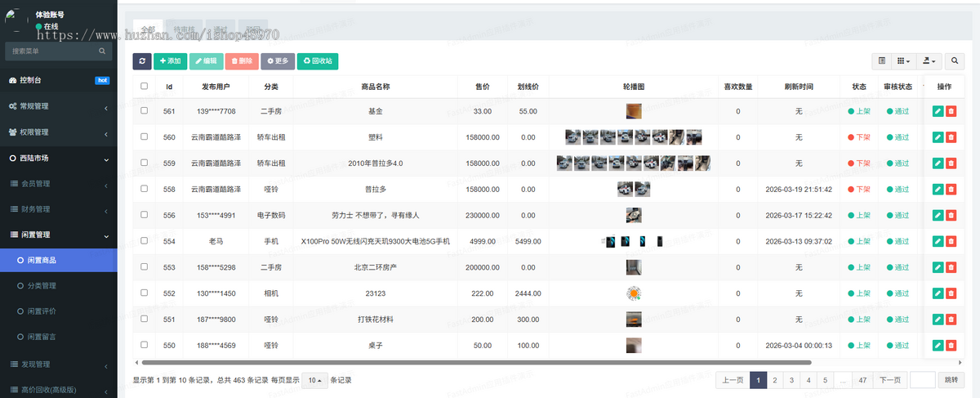Open 分类管理 submenu item
This screenshot has width=980, height=398.
(59, 286)
